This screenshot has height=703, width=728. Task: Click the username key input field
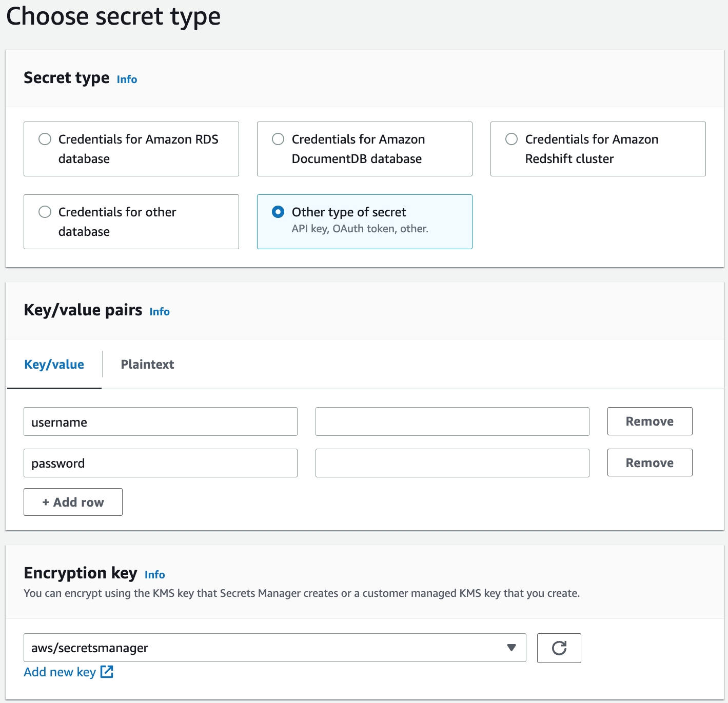[x=160, y=422]
